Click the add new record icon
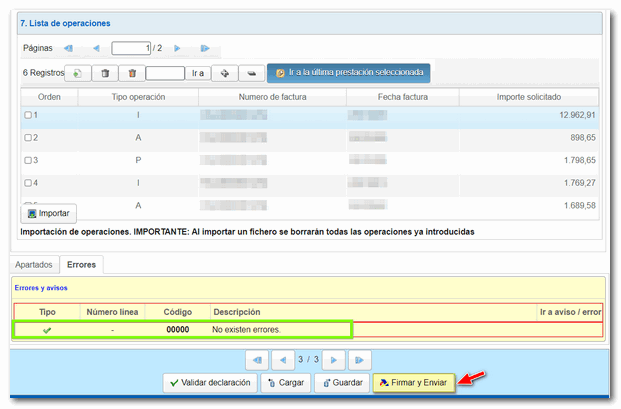621x409 pixels. [79, 73]
